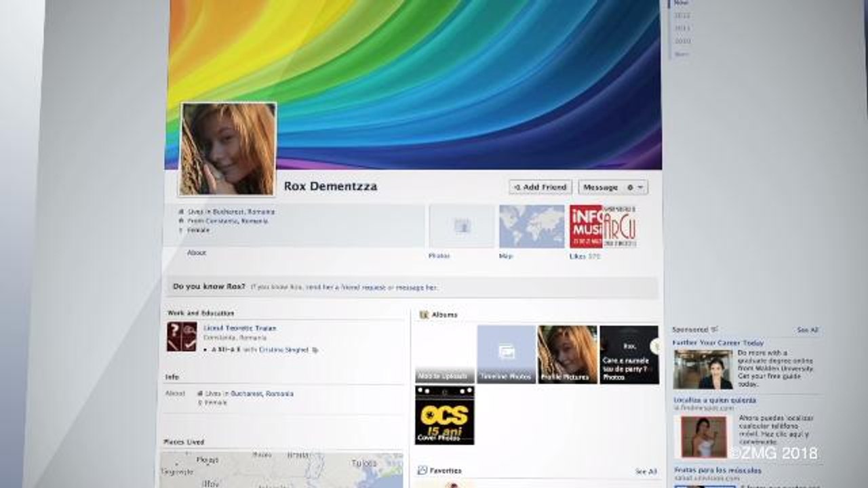Click the Albums section header icon
This screenshot has width=868, height=488.
coord(424,315)
